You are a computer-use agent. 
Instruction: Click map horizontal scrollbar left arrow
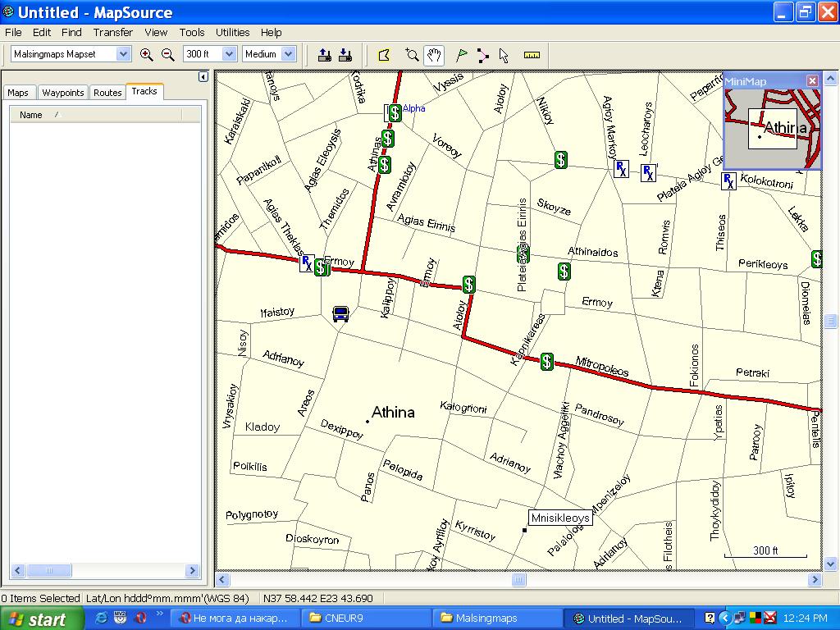[222, 579]
